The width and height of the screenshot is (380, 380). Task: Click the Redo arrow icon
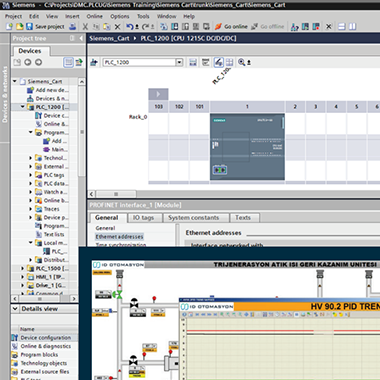(146, 26)
